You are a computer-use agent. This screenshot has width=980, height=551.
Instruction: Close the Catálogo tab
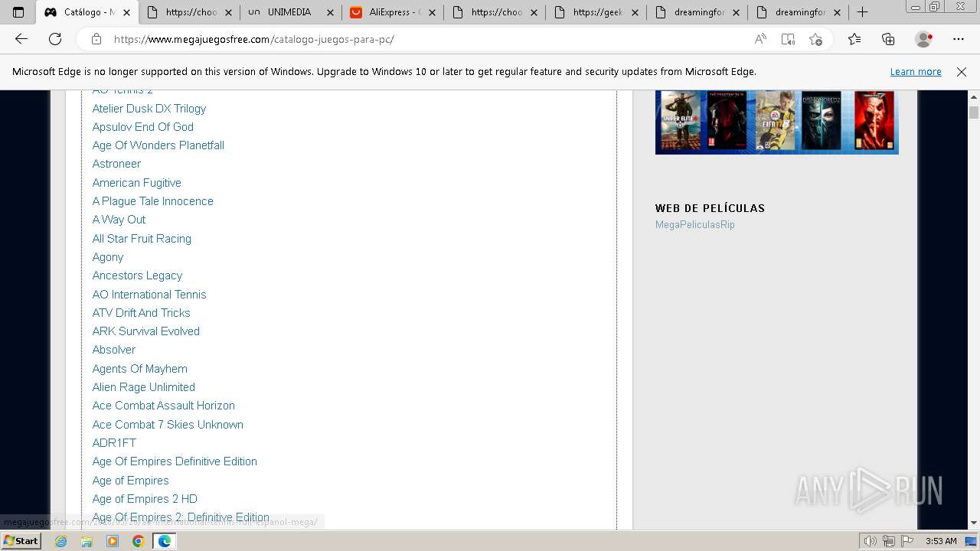126,12
